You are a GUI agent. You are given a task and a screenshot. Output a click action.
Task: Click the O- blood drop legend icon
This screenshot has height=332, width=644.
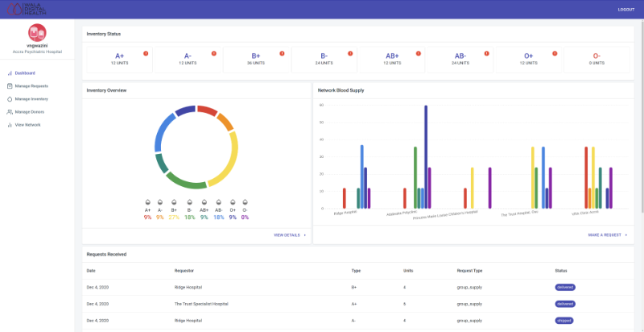tap(245, 202)
